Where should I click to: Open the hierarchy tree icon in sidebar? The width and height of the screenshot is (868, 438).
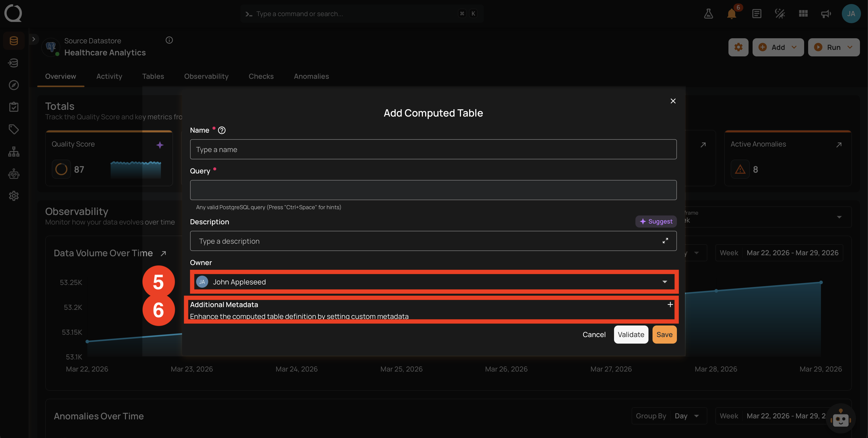coord(14,152)
